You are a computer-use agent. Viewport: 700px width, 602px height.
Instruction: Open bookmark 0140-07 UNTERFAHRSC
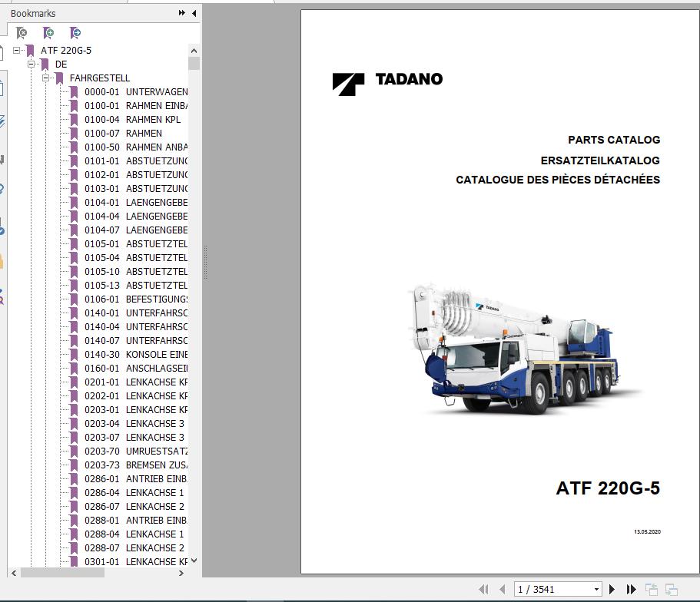coord(136,341)
